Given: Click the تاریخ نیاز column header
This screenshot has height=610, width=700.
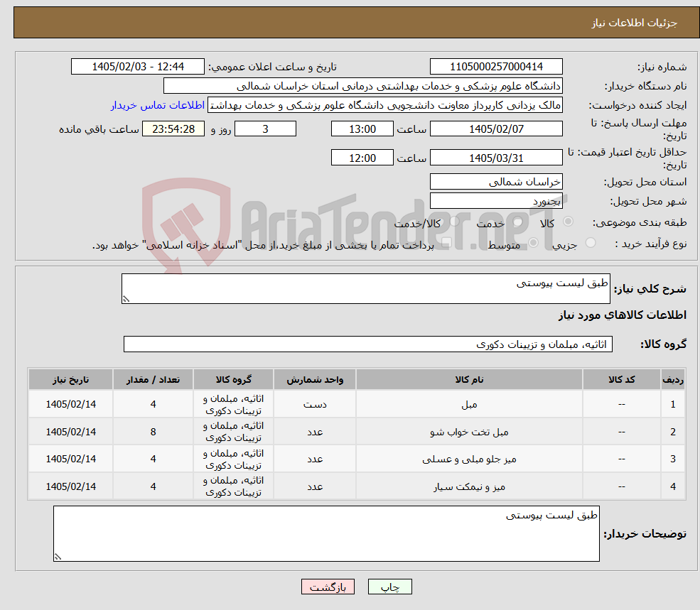Looking at the screenshot, I should coord(70,380).
